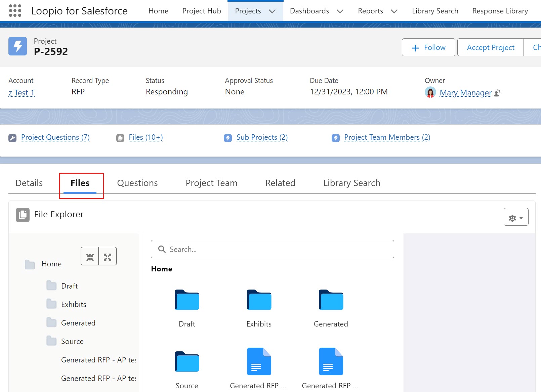This screenshot has width=541, height=392.
Task: Click in the file Search field
Action: pos(273,249)
